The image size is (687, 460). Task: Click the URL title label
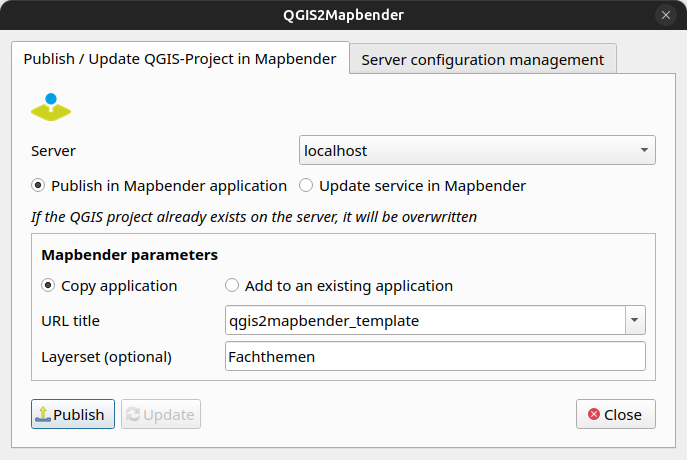pos(71,321)
